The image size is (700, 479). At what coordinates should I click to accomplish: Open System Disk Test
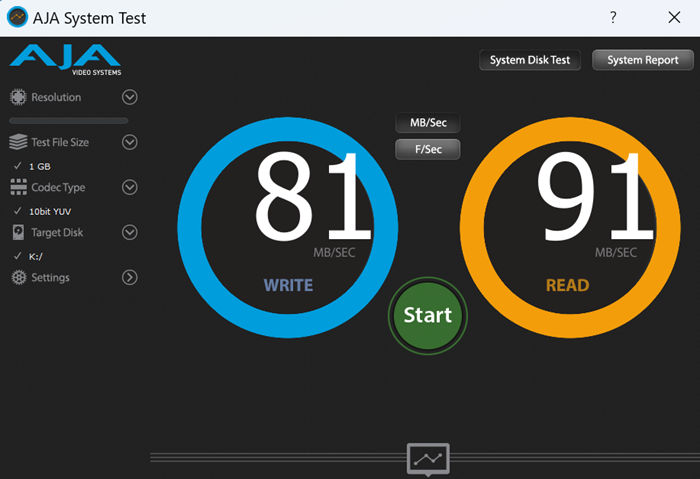point(529,60)
